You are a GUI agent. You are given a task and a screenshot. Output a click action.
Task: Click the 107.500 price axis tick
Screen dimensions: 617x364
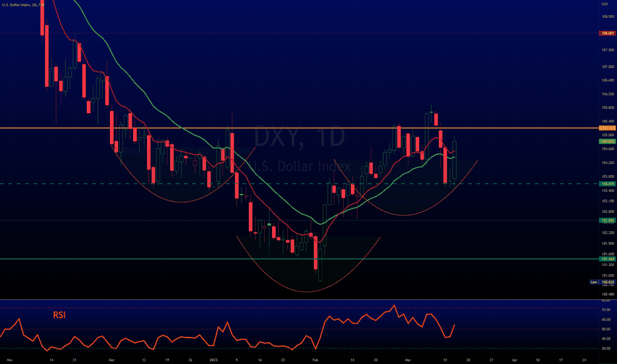pos(608,50)
